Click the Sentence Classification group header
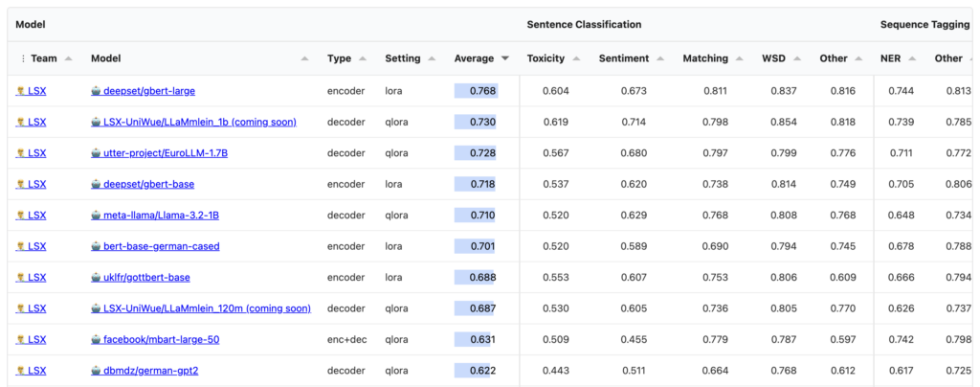This screenshot has width=980, height=387. pyautogui.click(x=584, y=24)
